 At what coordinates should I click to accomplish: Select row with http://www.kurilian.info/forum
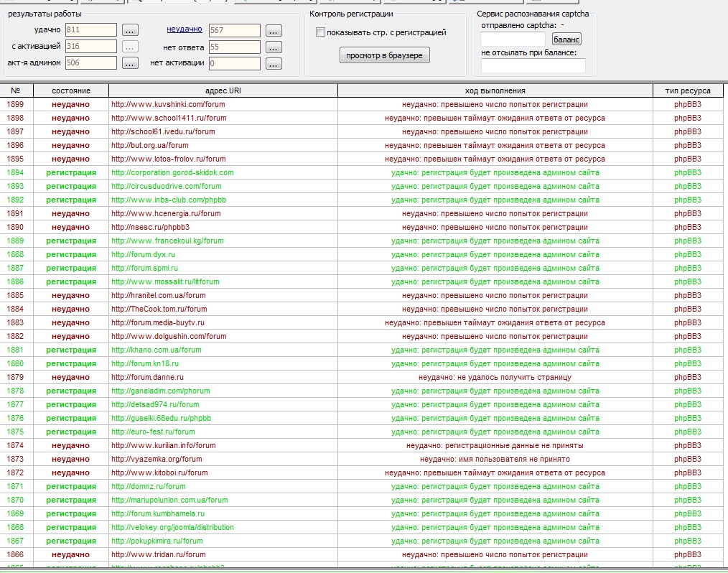coord(362,446)
